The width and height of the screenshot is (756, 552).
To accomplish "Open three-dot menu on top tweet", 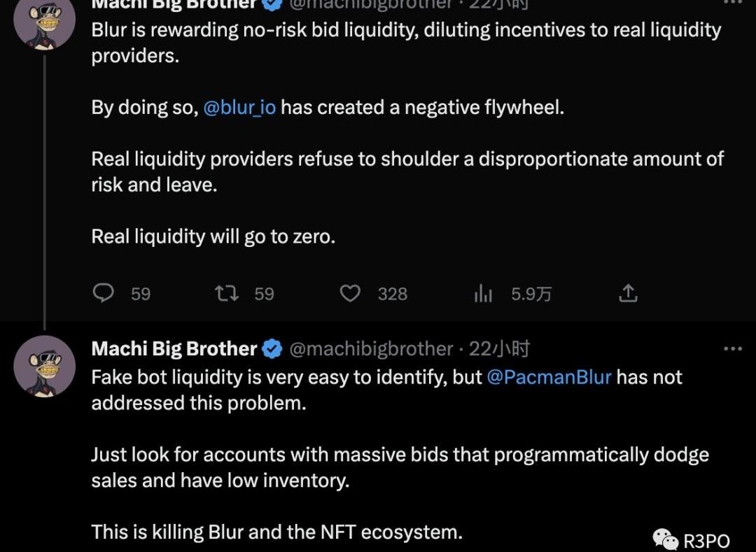I will (x=733, y=2).
